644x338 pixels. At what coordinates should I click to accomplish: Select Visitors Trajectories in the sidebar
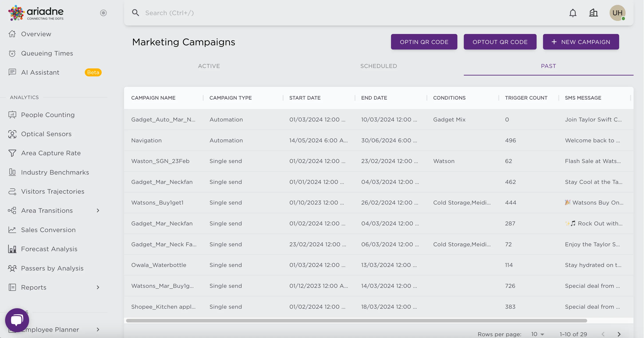point(53,191)
